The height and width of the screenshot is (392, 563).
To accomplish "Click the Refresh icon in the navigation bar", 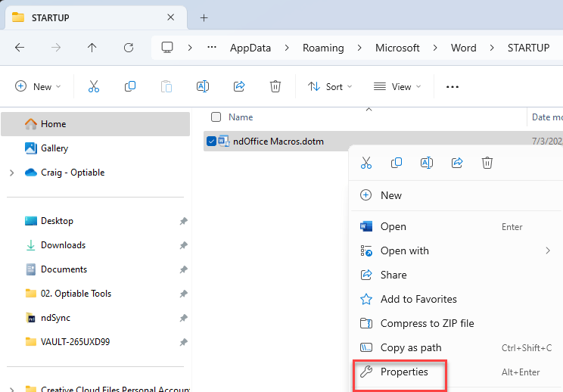I will tap(129, 48).
